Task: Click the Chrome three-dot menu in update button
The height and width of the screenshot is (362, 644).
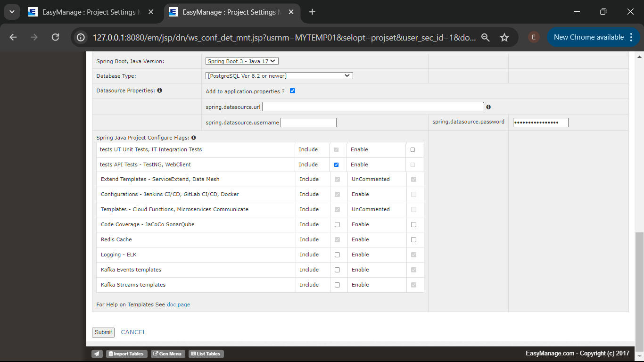Action: (x=631, y=37)
